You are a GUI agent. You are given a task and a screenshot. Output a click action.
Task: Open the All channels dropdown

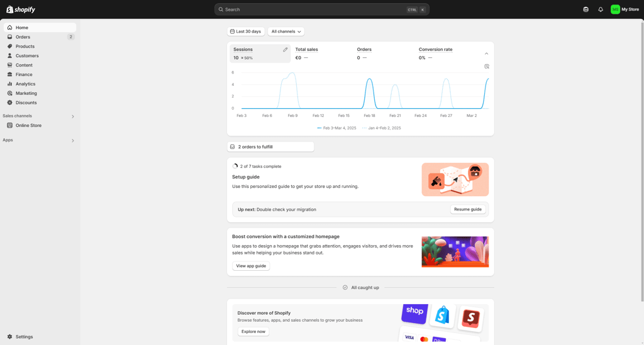286,31
